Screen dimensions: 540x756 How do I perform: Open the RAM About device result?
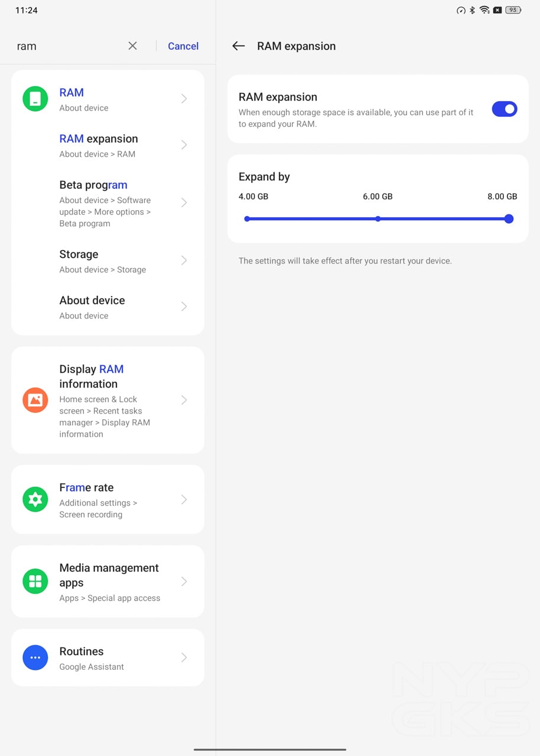pyautogui.click(x=108, y=99)
